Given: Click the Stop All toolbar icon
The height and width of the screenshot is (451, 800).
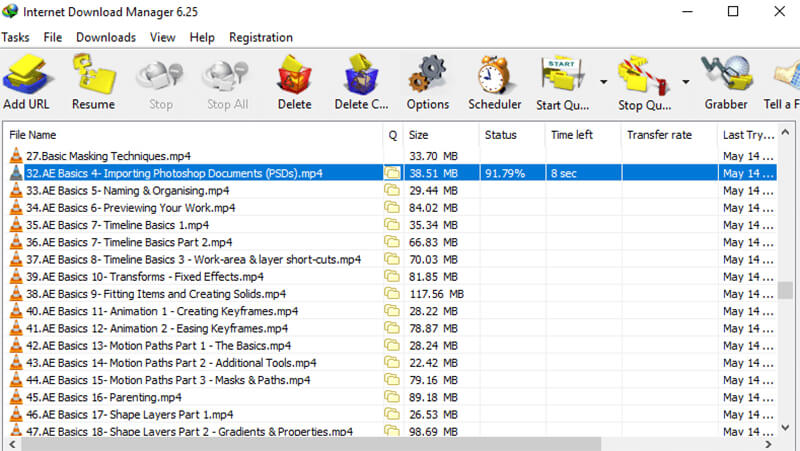Looking at the screenshot, I should [x=226, y=76].
